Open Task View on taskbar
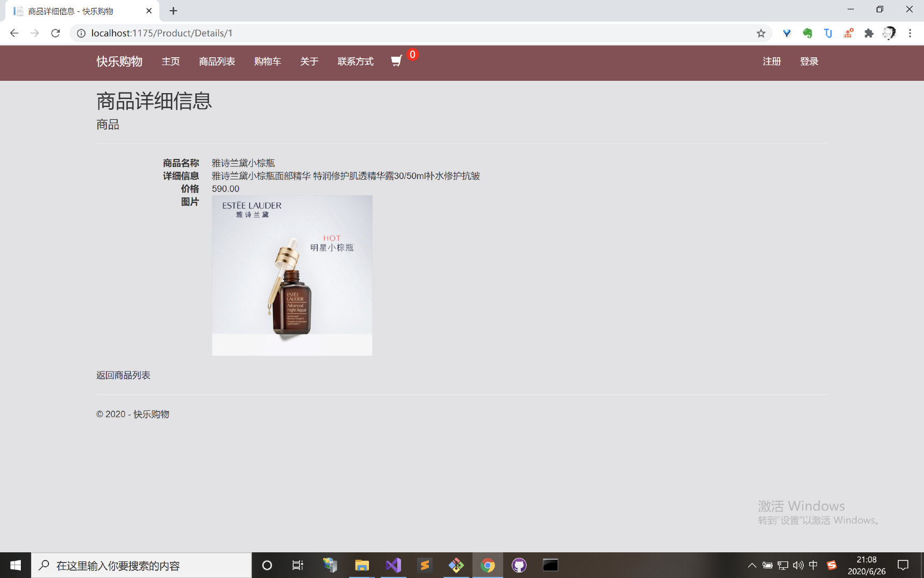 point(298,565)
